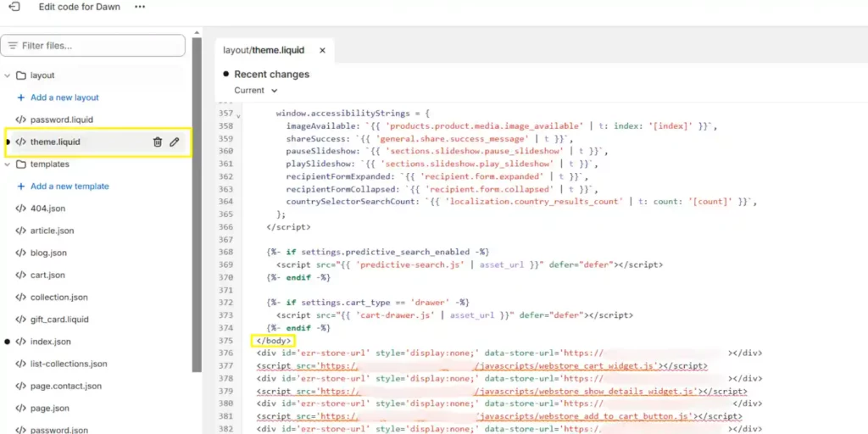The height and width of the screenshot is (434, 868).
Task: Click the plus icon for new layout
Action: click(21, 97)
